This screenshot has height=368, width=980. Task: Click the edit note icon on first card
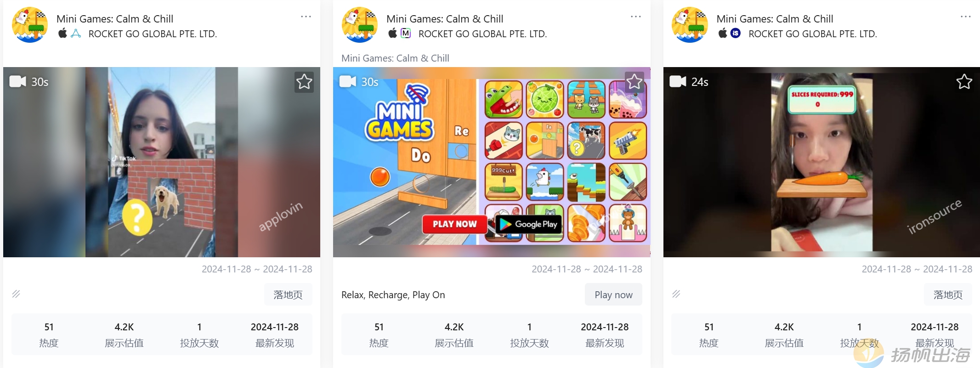[16, 294]
